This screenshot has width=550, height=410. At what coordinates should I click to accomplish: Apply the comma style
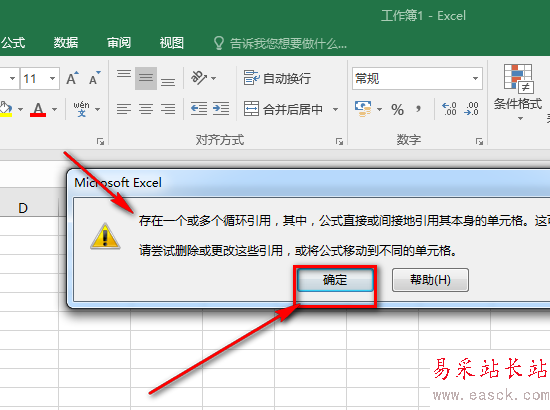tap(418, 109)
